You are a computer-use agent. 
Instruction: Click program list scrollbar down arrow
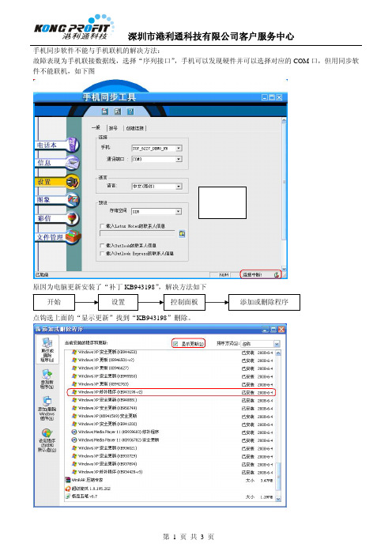click(x=278, y=499)
